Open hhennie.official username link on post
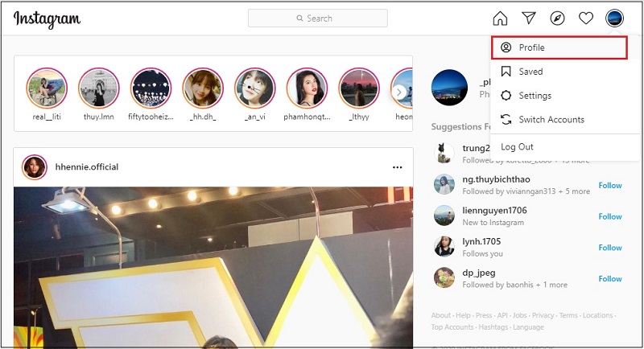 pyautogui.click(x=86, y=167)
